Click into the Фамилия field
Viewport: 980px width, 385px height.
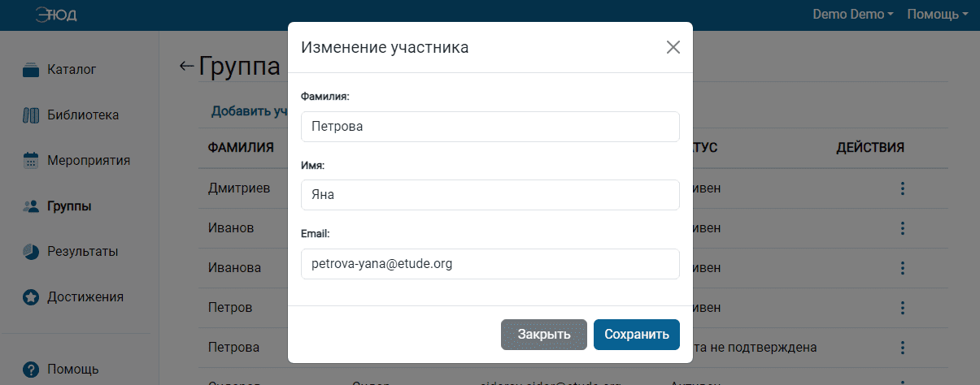[490, 127]
